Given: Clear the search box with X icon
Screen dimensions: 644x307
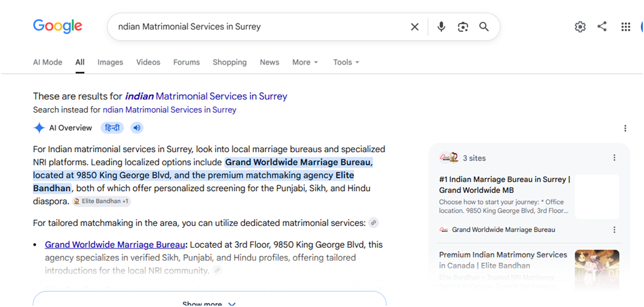Looking at the screenshot, I should pos(415,27).
